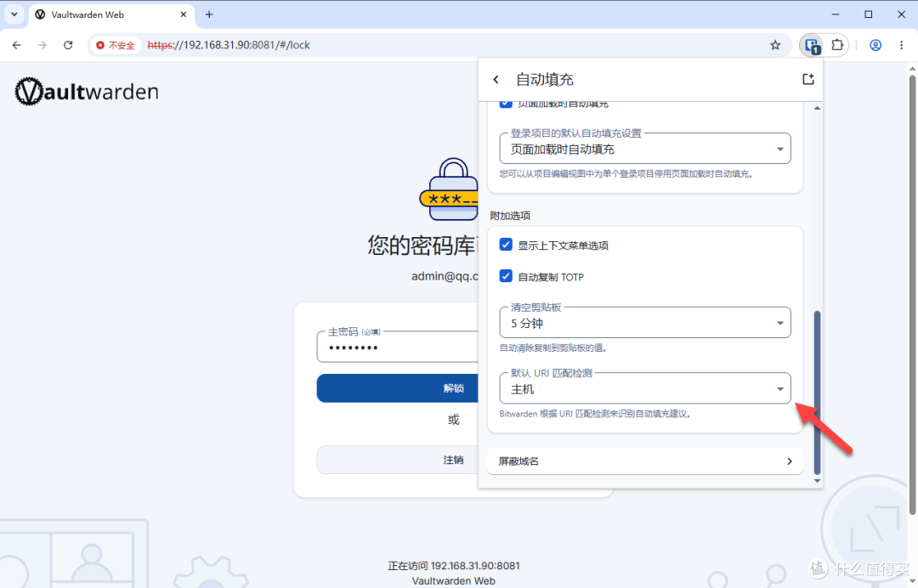Toggle the partially visible 页面加载时自动填充 checkbox
918x588 pixels.
(506, 105)
